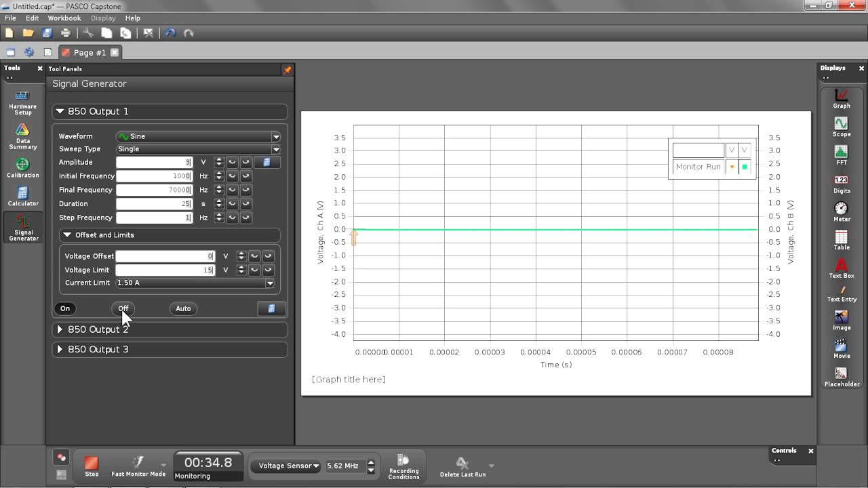Viewport: 868px width, 488px height.
Task: Click the Copy toolbar icon
Action: [x=106, y=33]
